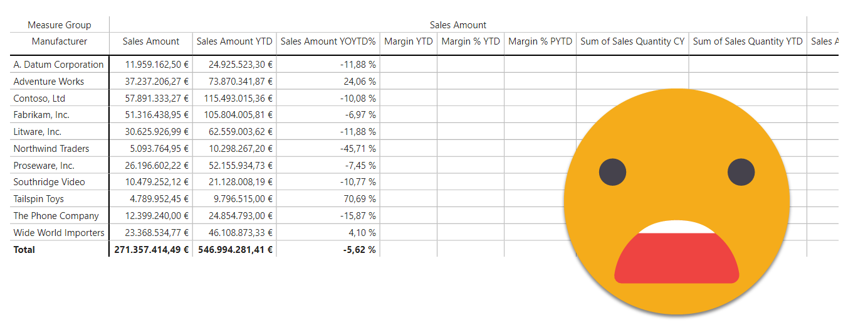Viewport: 868px width, 327px height.
Task: Click the bold Total row label
Action: (x=24, y=250)
